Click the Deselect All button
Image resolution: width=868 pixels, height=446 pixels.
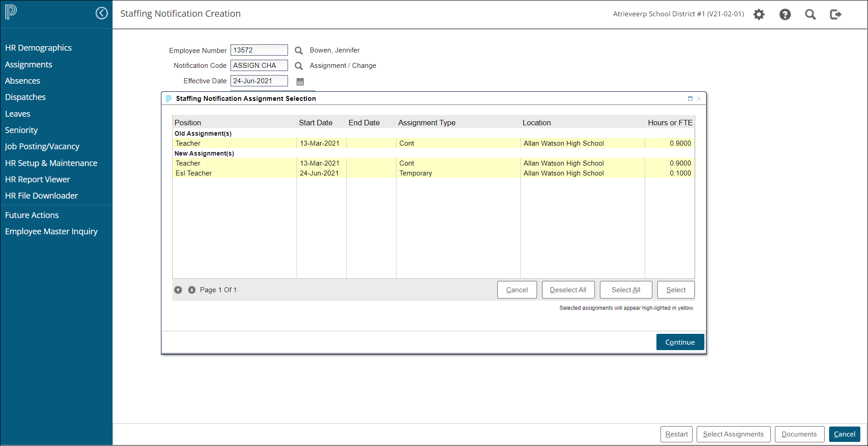(568, 290)
